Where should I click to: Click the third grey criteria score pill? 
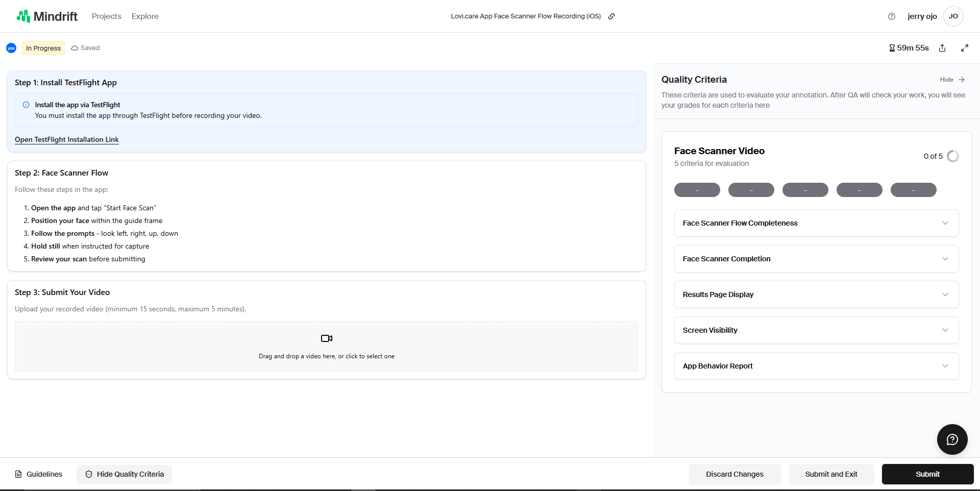click(805, 190)
